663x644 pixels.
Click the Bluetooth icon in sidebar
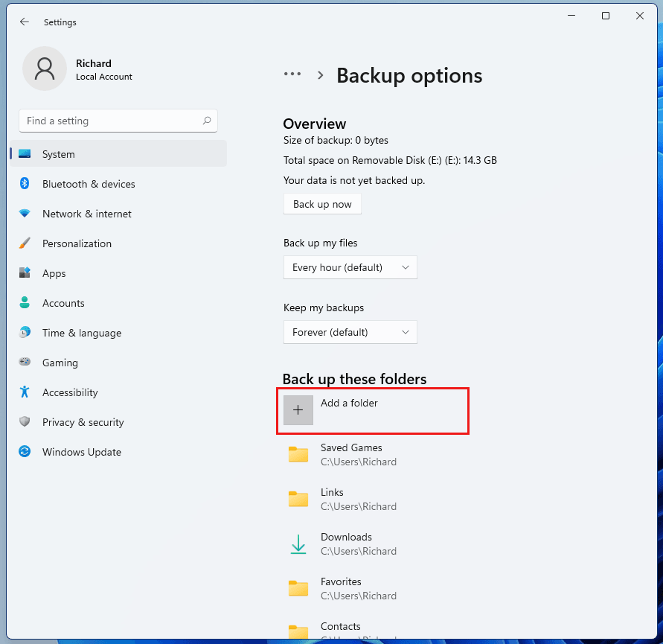pos(25,183)
